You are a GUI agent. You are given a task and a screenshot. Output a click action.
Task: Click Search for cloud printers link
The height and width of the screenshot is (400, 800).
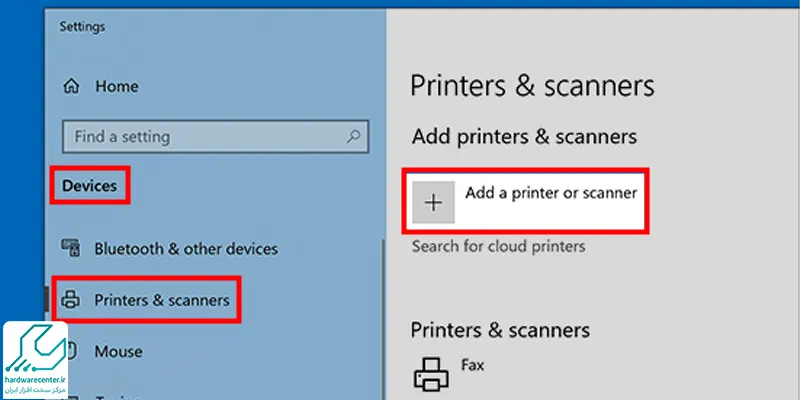coord(498,247)
